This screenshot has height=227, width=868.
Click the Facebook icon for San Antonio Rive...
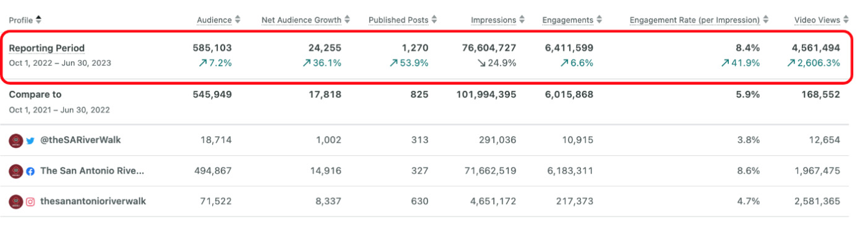click(30, 171)
